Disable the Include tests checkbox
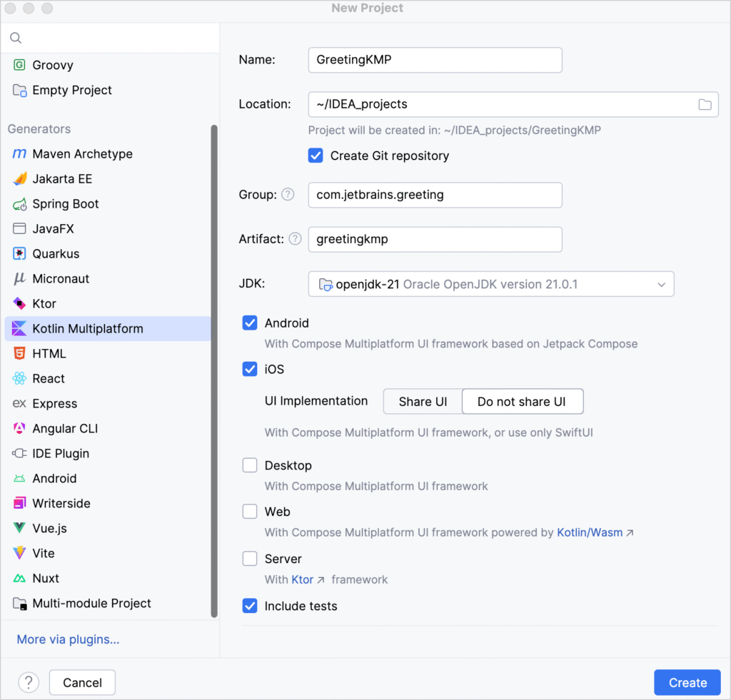Screen dimensions: 731x700 pyautogui.click(x=250, y=606)
